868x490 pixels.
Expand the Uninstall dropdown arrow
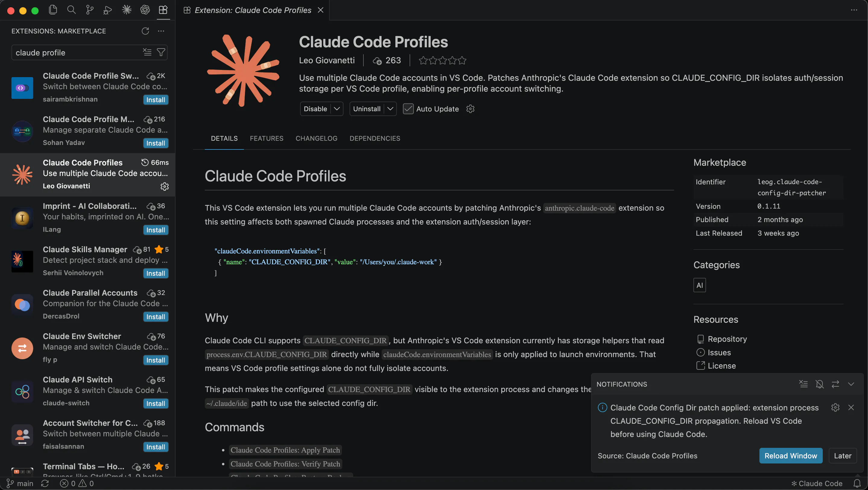click(390, 109)
